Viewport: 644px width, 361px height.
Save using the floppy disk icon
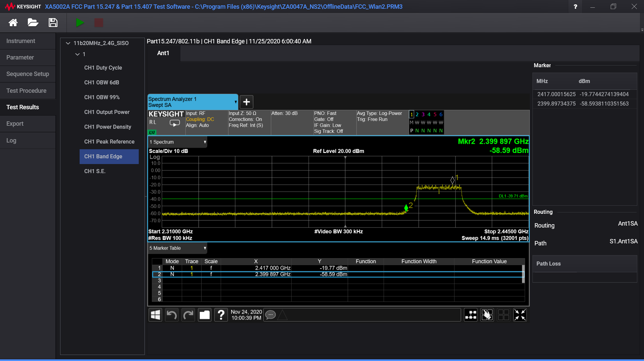pyautogui.click(x=53, y=23)
